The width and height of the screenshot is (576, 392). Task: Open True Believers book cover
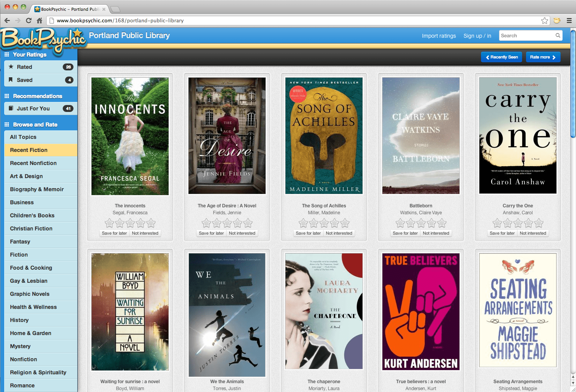click(x=421, y=312)
